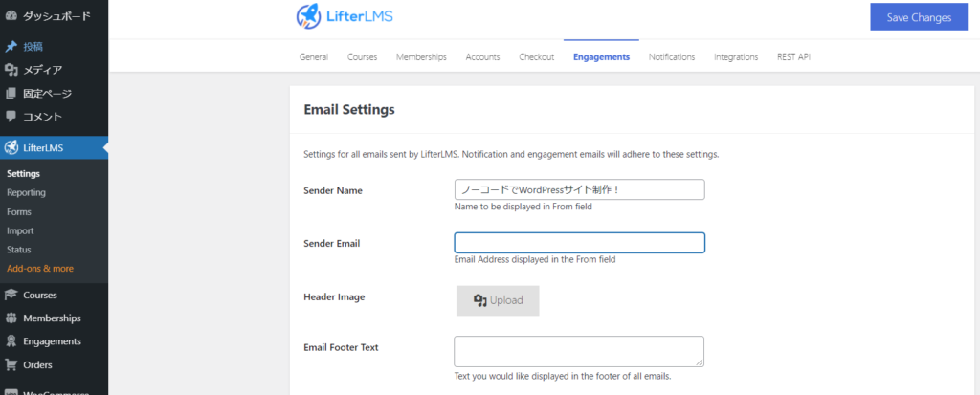The height and width of the screenshot is (395, 980).
Task: Click the graduation cap icon beside Courses
Action: pos(11,295)
